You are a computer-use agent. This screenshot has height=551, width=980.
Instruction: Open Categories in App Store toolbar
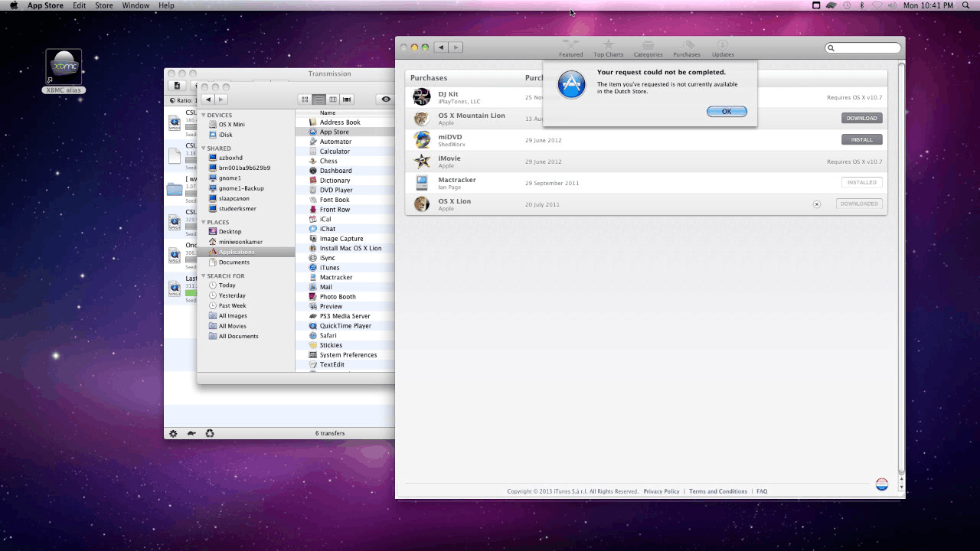(x=648, y=49)
